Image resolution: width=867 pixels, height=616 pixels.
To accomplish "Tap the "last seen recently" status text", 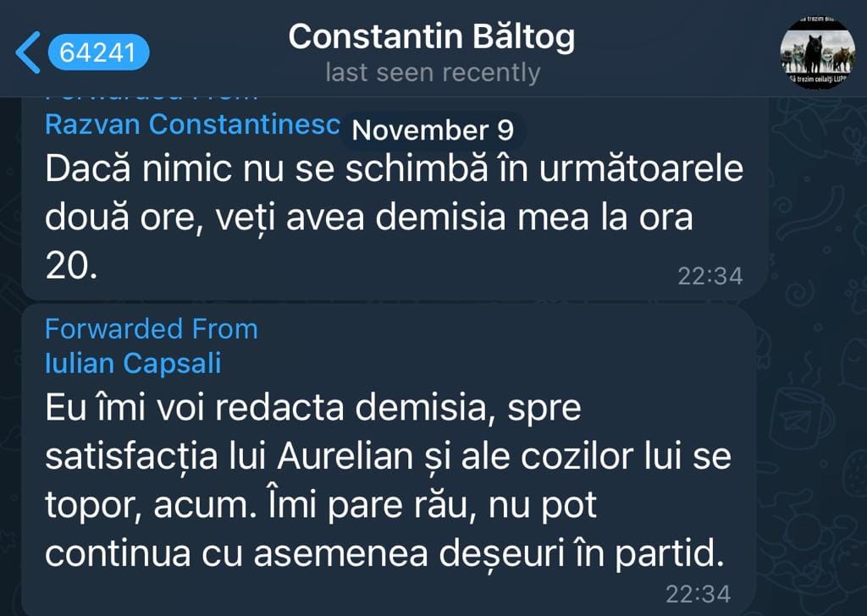I will click(x=432, y=73).
